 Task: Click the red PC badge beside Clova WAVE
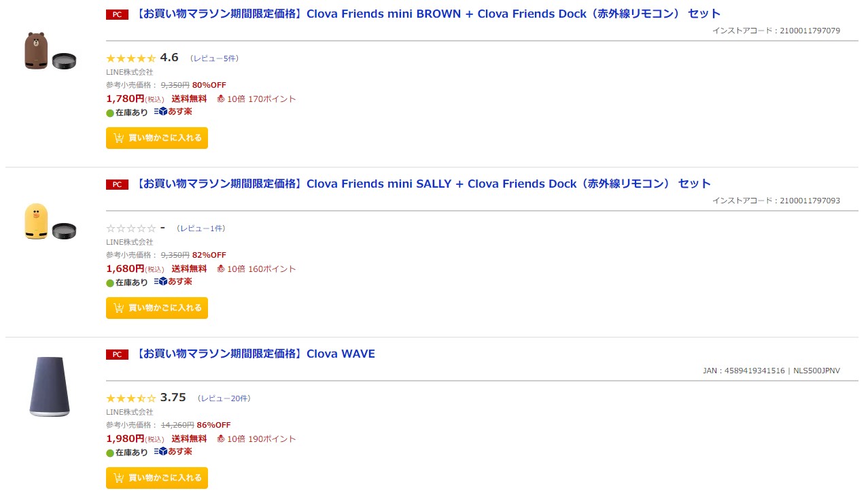(117, 354)
